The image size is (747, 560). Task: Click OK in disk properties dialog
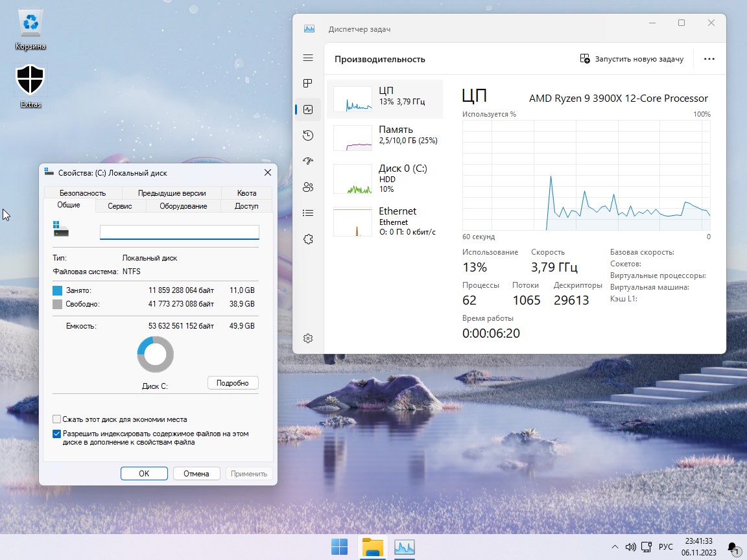[x=144, y=473]
